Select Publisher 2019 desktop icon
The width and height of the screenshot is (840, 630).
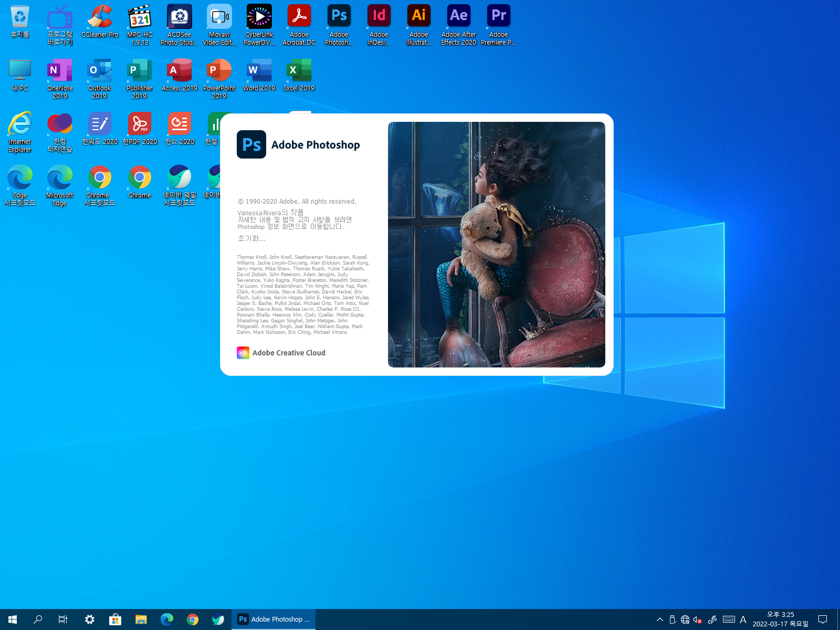click(140, 79)
